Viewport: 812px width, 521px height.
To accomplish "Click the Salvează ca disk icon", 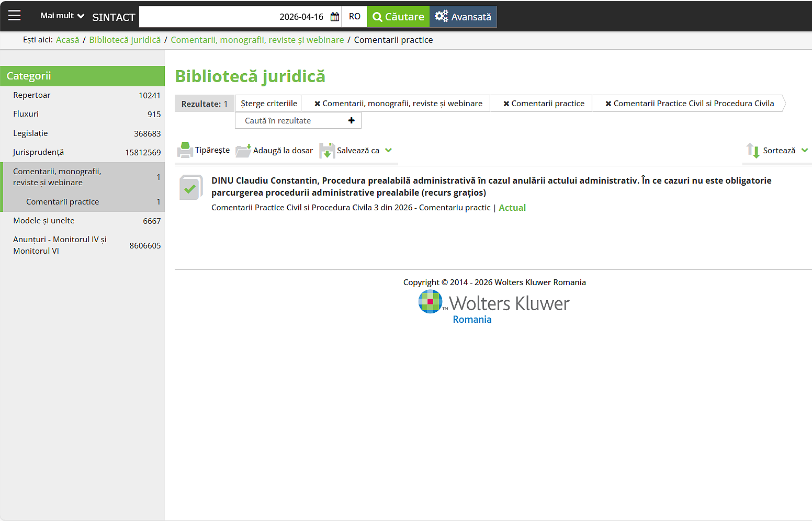I will point(327,151).
